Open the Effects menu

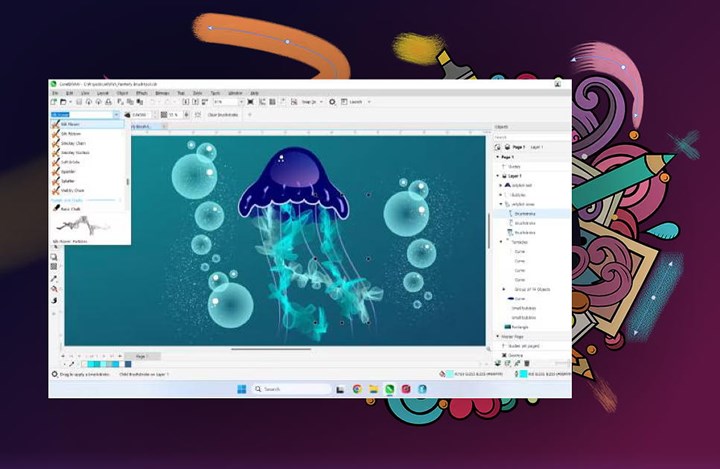coord(142,93)
